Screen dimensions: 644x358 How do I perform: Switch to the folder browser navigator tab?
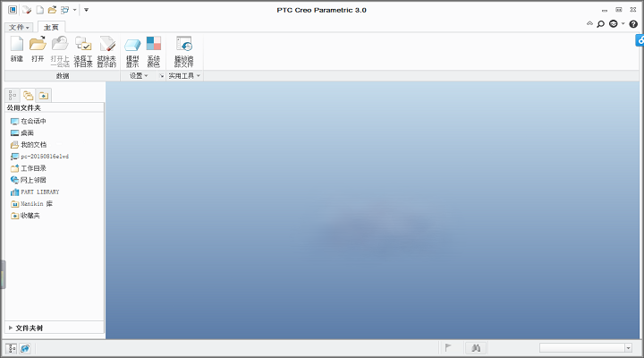(x=28, y=96)
